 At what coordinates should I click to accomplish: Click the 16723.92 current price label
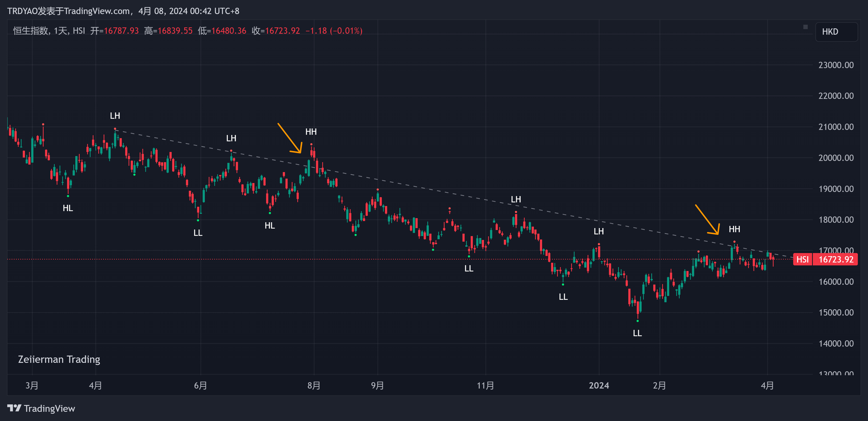(836, 259)
